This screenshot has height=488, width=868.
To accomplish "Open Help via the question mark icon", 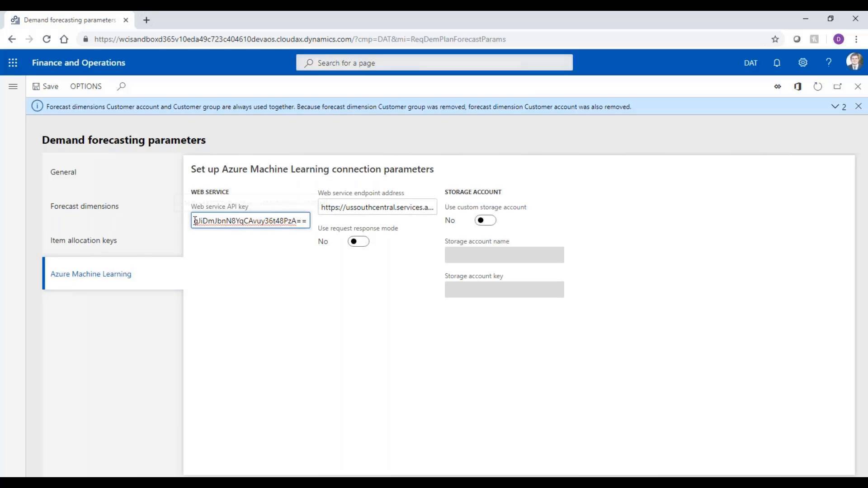I will click(829, 63).
